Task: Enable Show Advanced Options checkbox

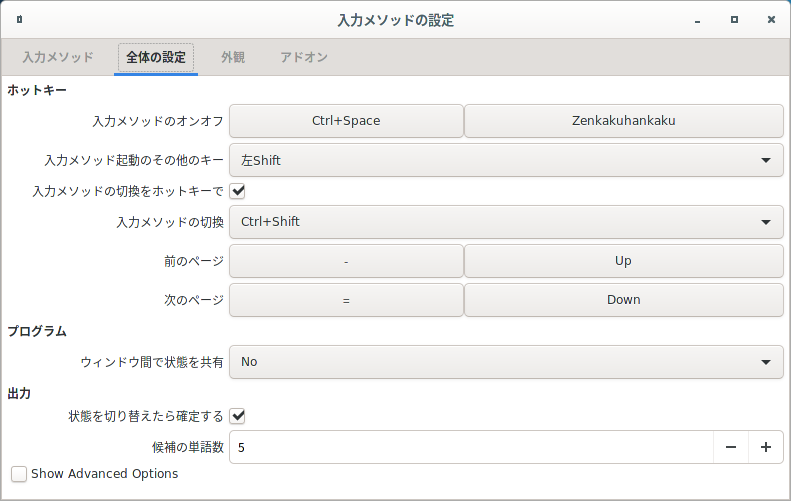Action: (x=19, y=474)
